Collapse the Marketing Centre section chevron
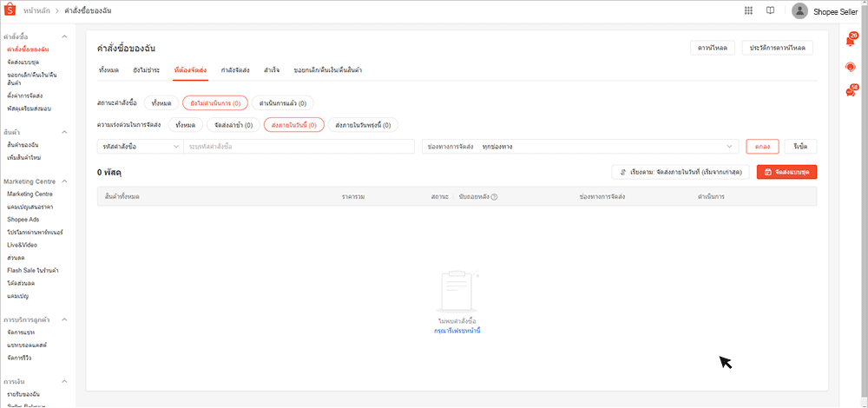The width and height of the screenshot is (868, 408). [x=64, y=181]
